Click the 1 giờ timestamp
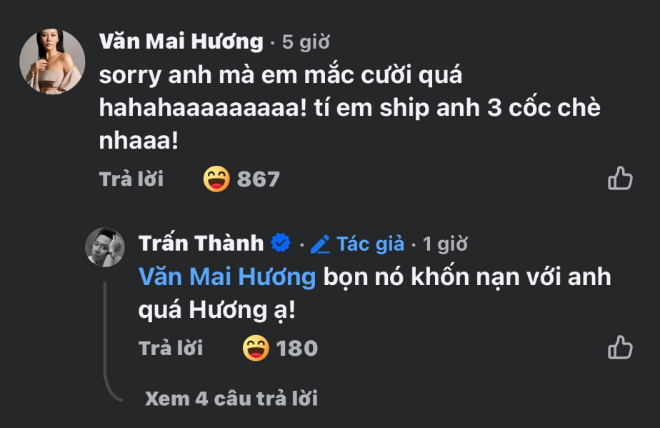 [445, 243]
